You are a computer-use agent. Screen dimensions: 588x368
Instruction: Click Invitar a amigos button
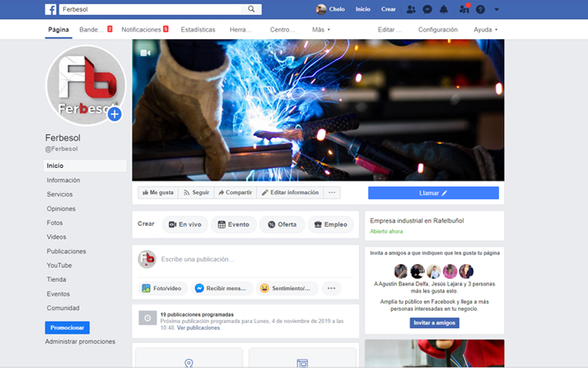(434, 323)
